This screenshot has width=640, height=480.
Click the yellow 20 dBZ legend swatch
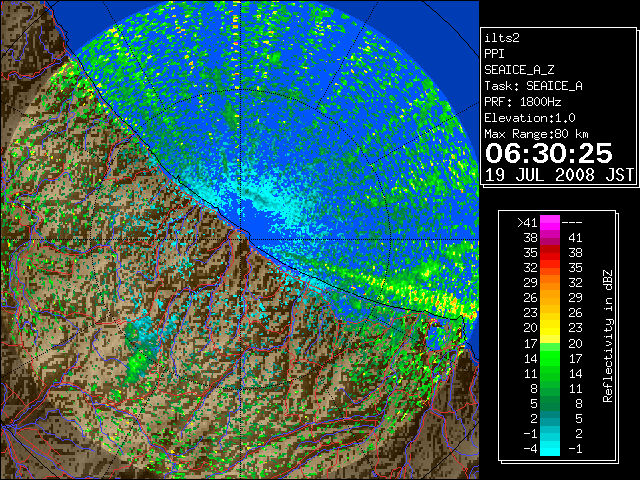point(550,328)
